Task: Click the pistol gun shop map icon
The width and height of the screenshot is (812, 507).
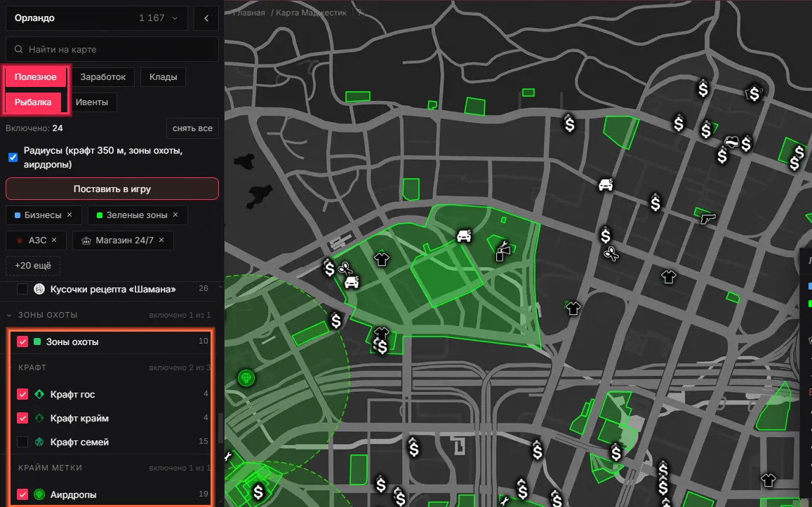Action: [x=707, y=219]
